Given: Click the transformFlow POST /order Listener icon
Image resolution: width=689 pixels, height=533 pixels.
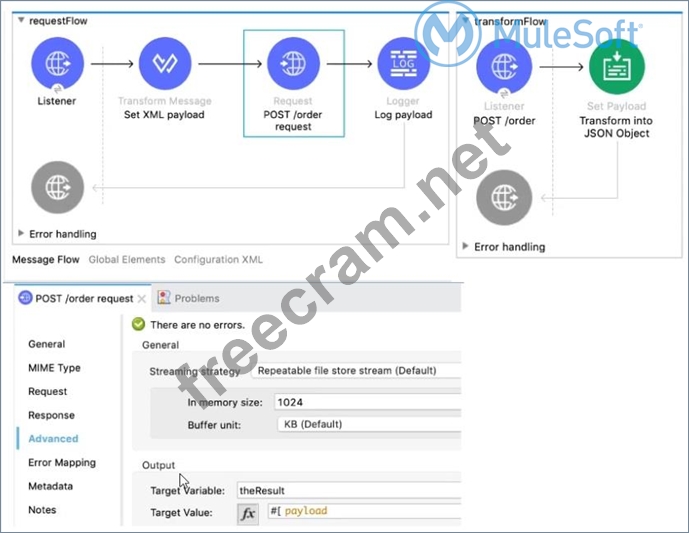Looking at the screenshot, I should [x=504, y=68].
